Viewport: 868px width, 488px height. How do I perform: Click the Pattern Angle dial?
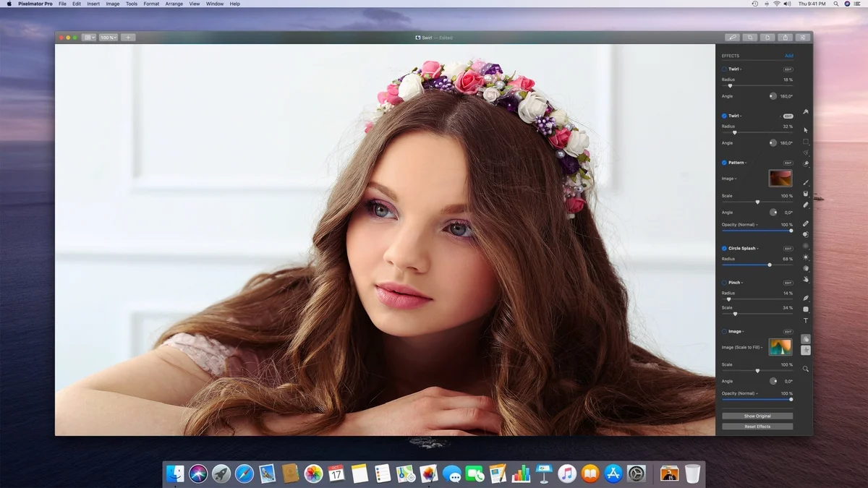773,213
